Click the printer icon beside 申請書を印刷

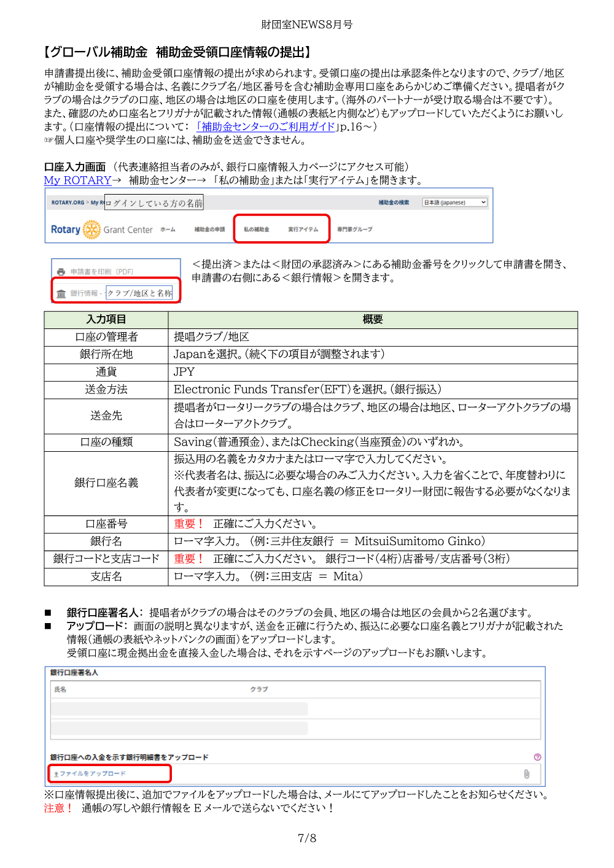(x=61, y=272)
